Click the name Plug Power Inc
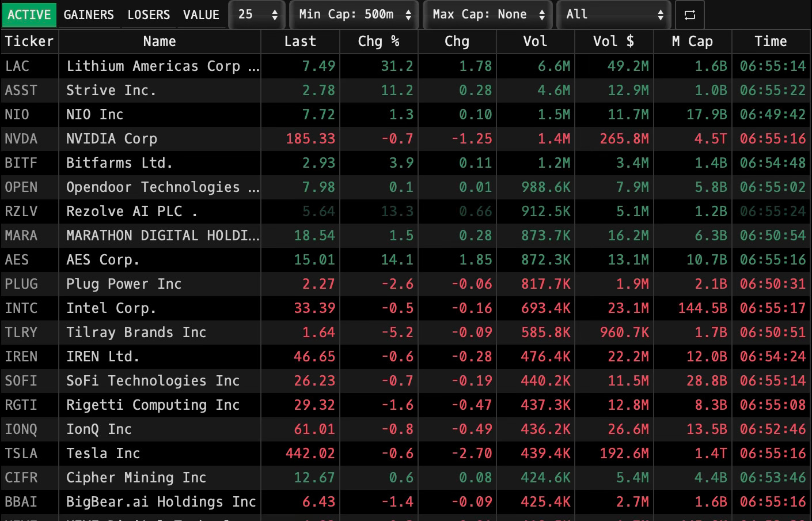The width and height of the screenshot is (812, 521). (x=124, y=284)
